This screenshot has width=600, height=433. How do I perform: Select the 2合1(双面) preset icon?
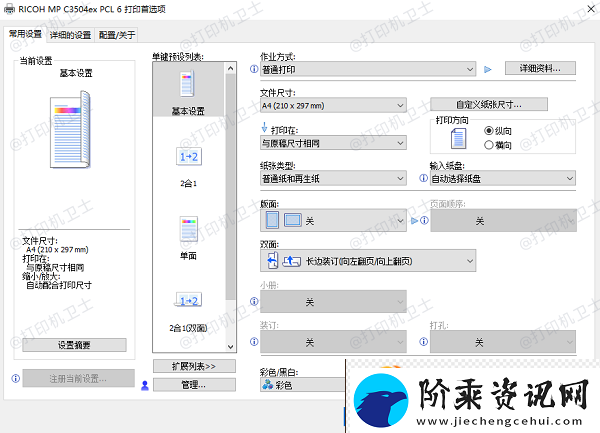click(x=189, y=301)
